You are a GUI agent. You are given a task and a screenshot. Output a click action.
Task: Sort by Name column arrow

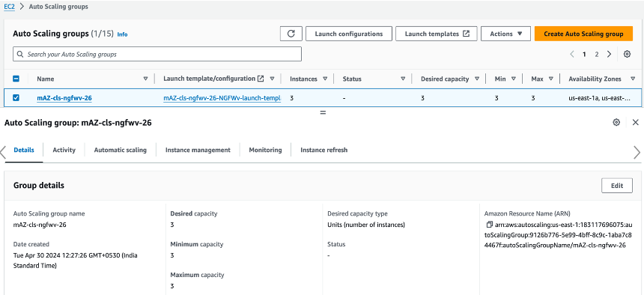click(x=145, y=79)
